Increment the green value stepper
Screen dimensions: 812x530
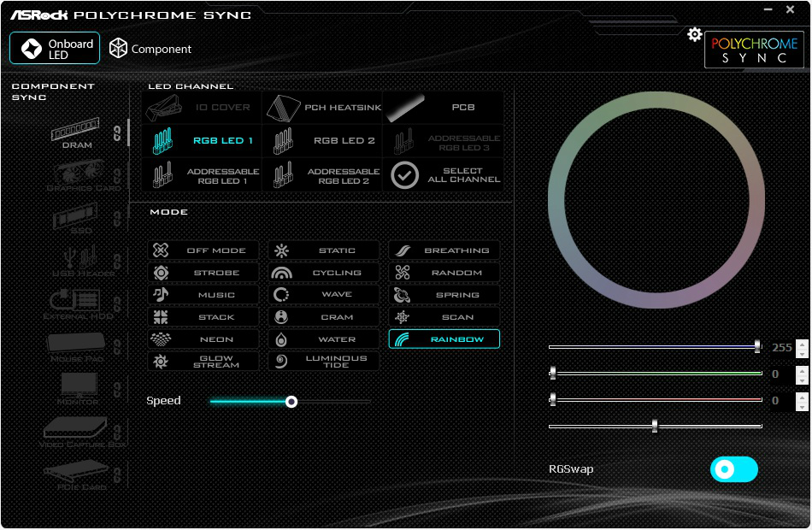pos(802,370)
